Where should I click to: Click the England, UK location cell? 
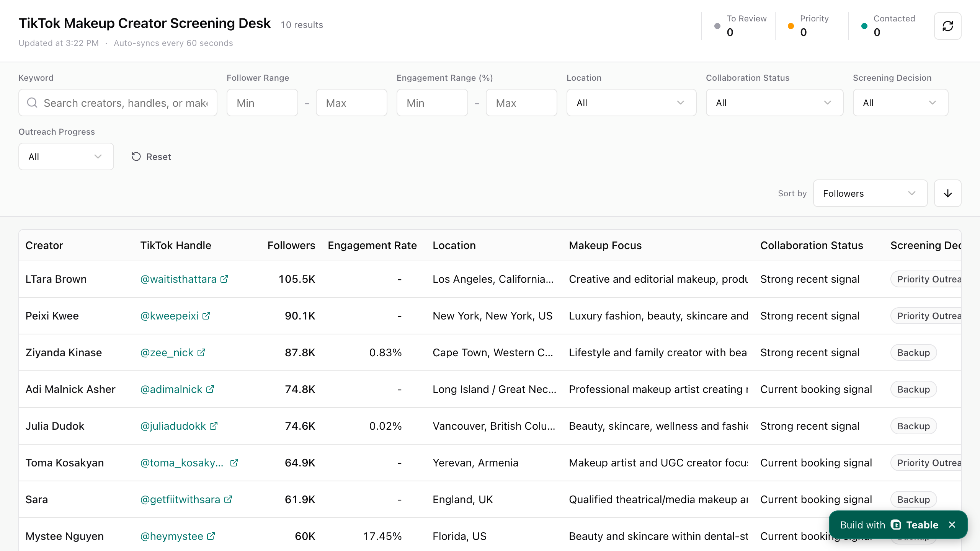pos(463,499)
